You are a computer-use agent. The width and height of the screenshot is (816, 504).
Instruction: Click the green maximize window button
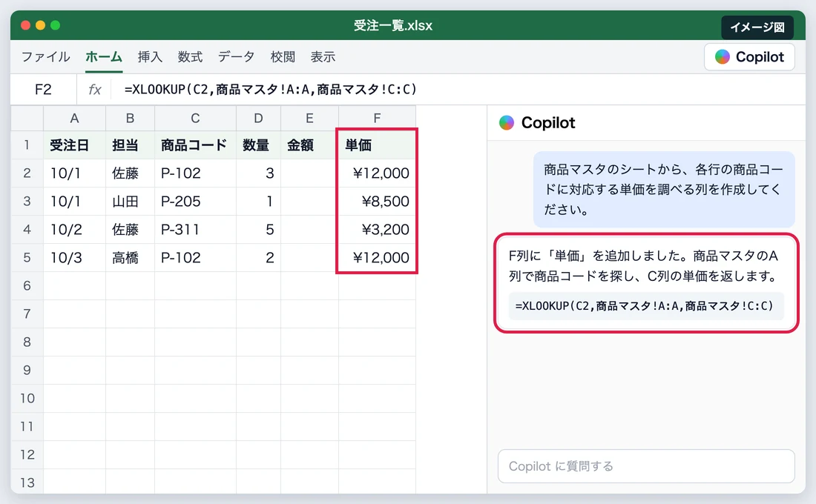coord(55,25)
